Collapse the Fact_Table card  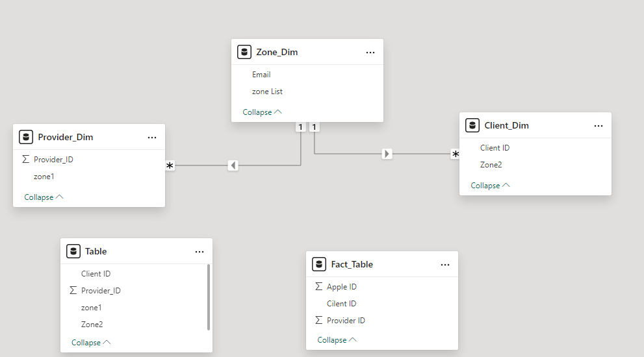337,339
